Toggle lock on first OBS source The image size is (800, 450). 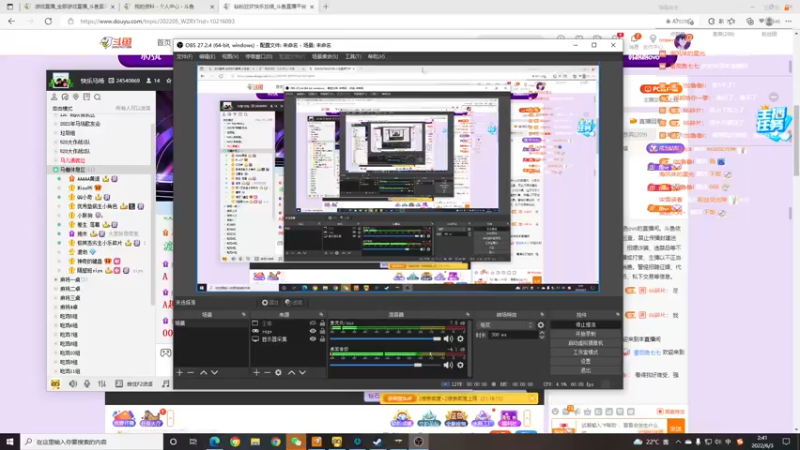click(322, 323)
